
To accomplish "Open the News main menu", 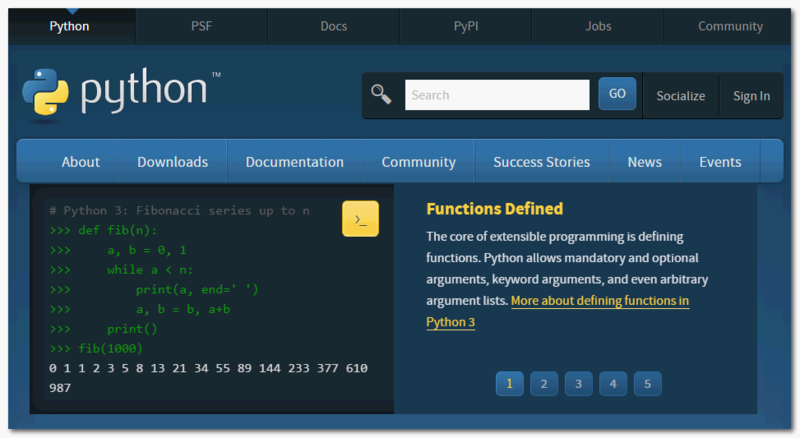I will [644, 162].
